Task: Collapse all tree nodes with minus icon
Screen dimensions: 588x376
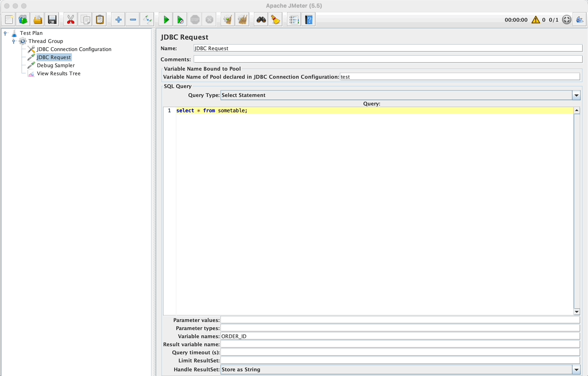Action: 132,19
